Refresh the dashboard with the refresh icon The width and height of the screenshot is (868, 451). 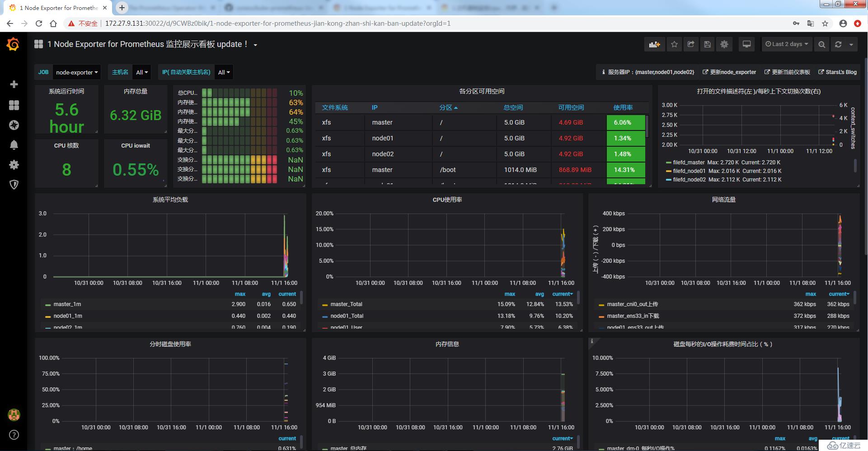click(x=838, y=44)
